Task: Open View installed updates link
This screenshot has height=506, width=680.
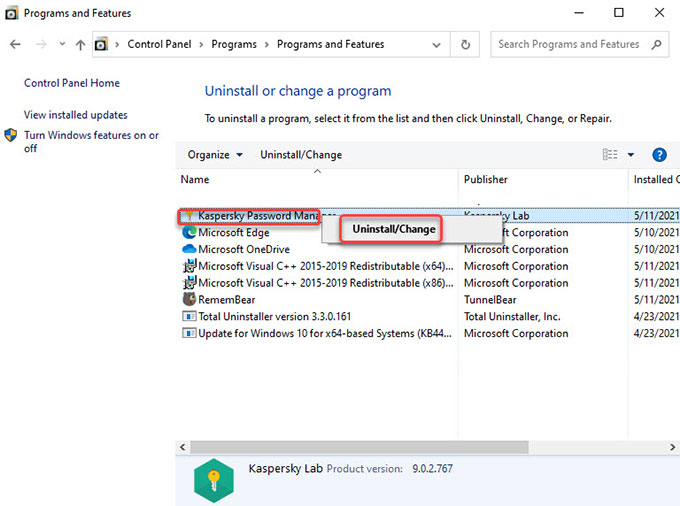Action: [x=75, y=115]
